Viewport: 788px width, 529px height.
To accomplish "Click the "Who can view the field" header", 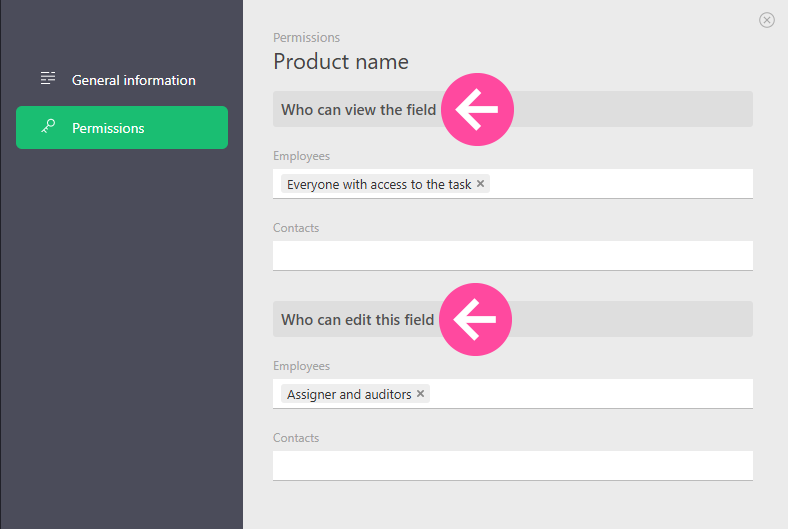I will [357, 110].
